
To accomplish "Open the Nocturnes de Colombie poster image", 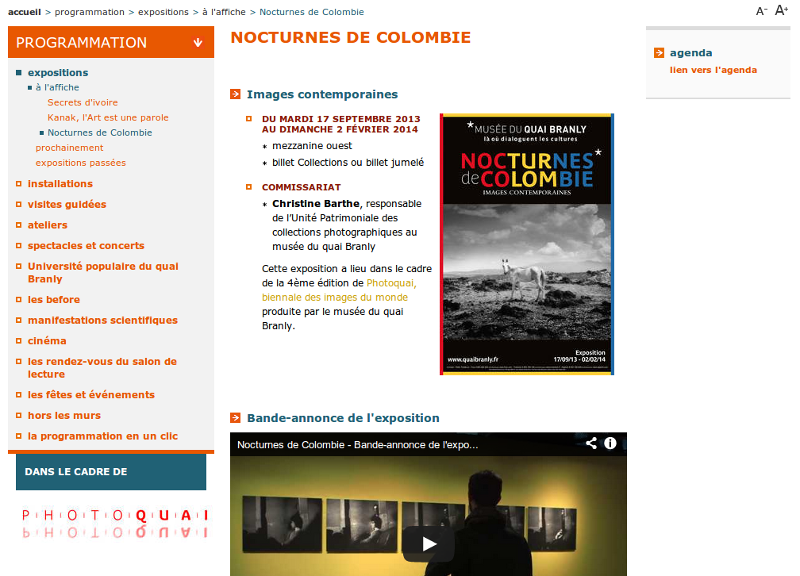I will click(x=527, y=244).
